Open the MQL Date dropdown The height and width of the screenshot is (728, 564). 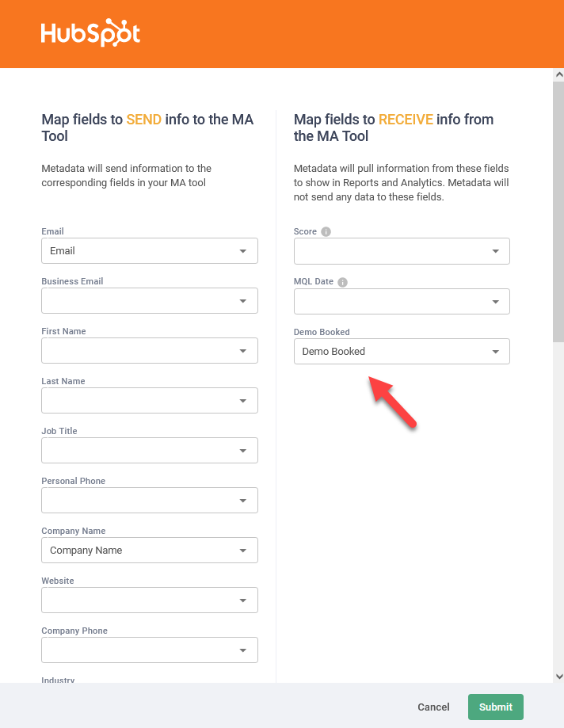tap(402, 302)
